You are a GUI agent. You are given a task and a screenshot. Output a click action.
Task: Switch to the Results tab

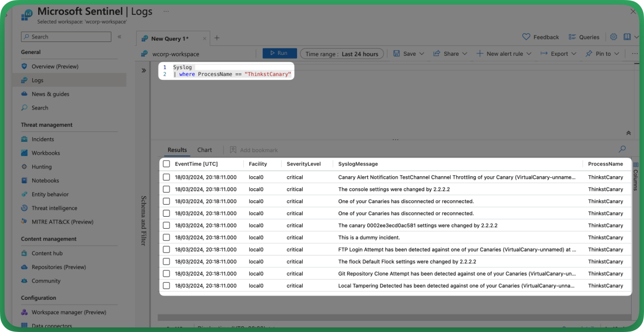177,150
